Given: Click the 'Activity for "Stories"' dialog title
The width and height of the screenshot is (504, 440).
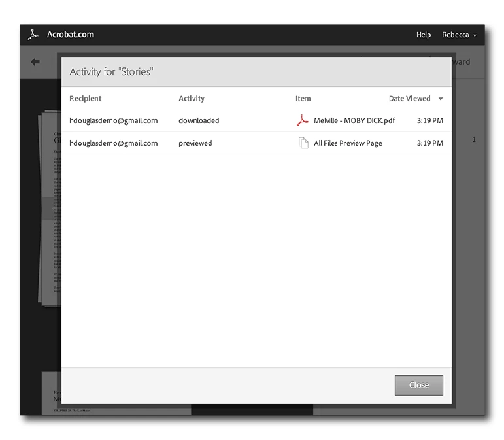Looking at the screenshot, I should coord(111,72).
